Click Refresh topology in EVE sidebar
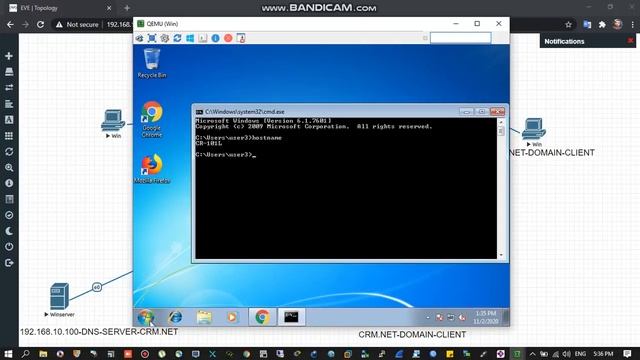This screenshot has height=360, width=640. point(9,151)
